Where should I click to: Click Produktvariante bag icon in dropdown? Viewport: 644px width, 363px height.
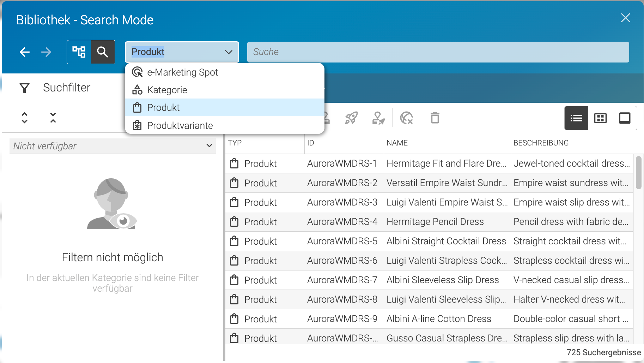137,125
